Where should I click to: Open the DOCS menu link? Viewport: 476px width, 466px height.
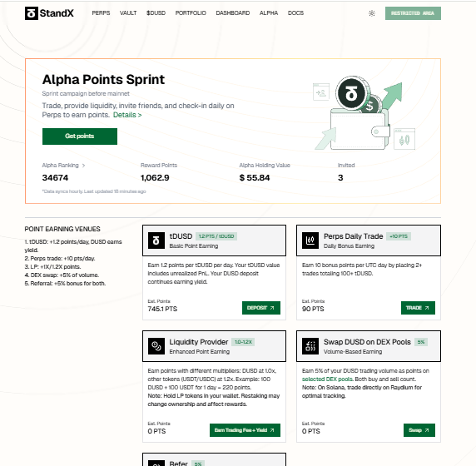pos(295,13)
